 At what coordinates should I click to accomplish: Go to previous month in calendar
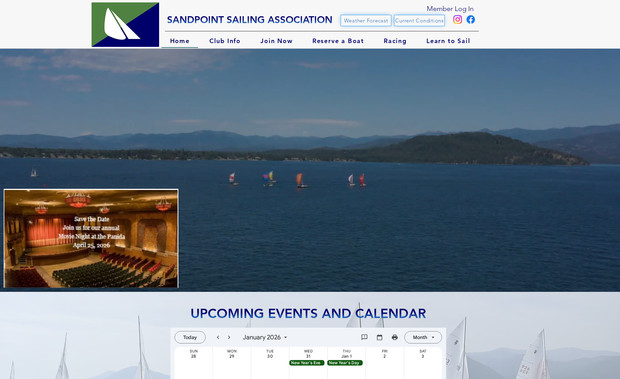(218, 338)
